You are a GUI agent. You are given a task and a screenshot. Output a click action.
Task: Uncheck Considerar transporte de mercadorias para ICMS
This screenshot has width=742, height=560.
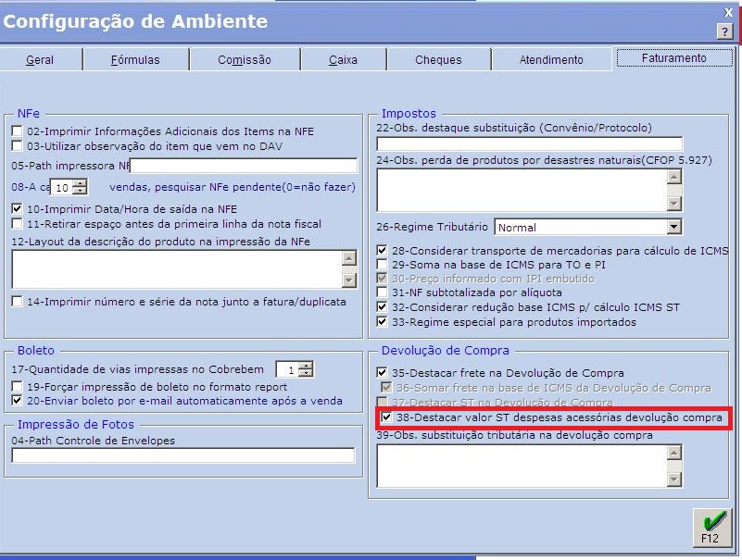tap(382, 248)
